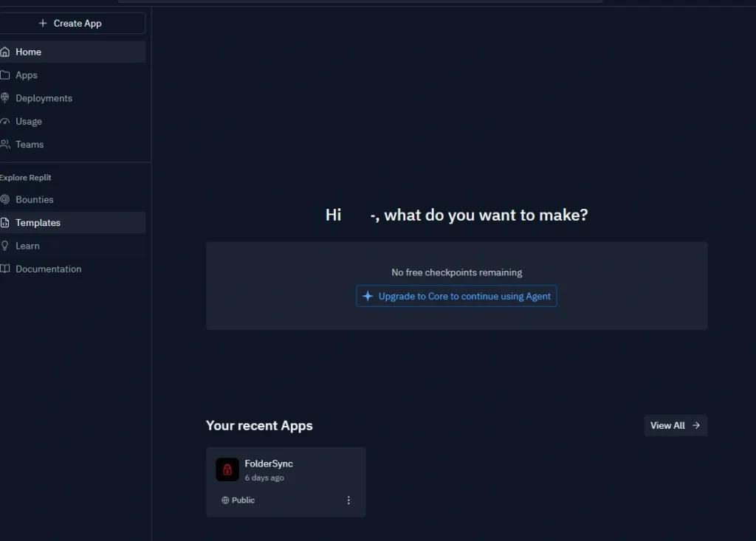
Task: Click the Templates file icon
Action: pyautogui.click(x=5, y=222)
